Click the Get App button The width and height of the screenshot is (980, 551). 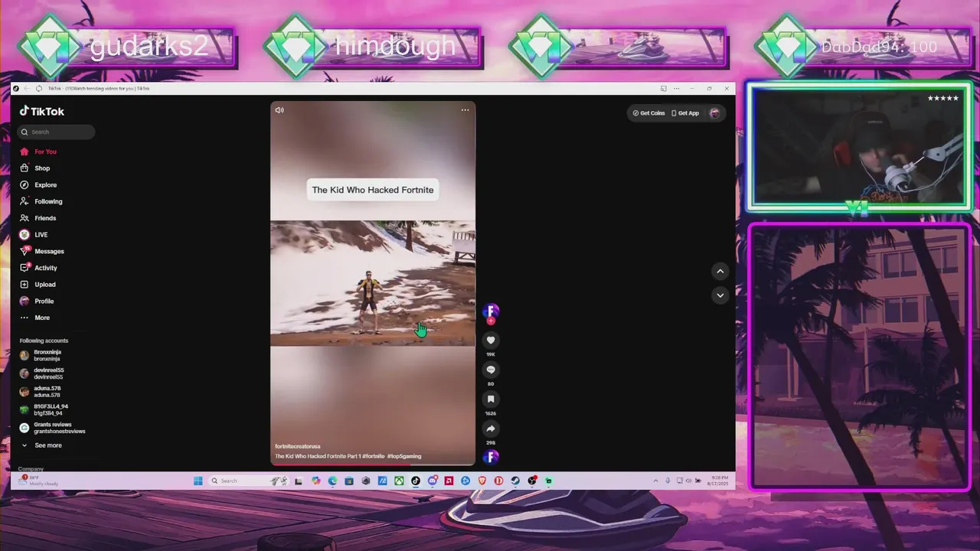point(685,113)
